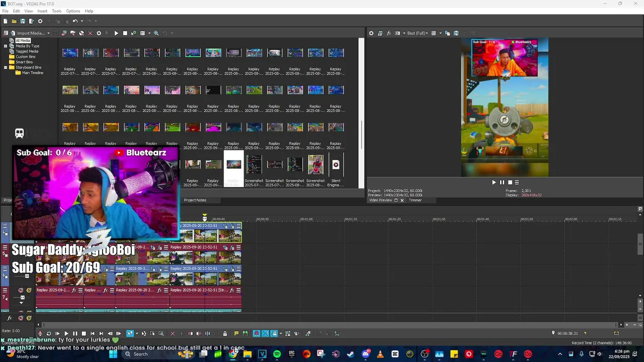The width and height of the screenshot is (644, 362).
Task: Open the edit tool dropdown arrow
Action: coord(137,333)
